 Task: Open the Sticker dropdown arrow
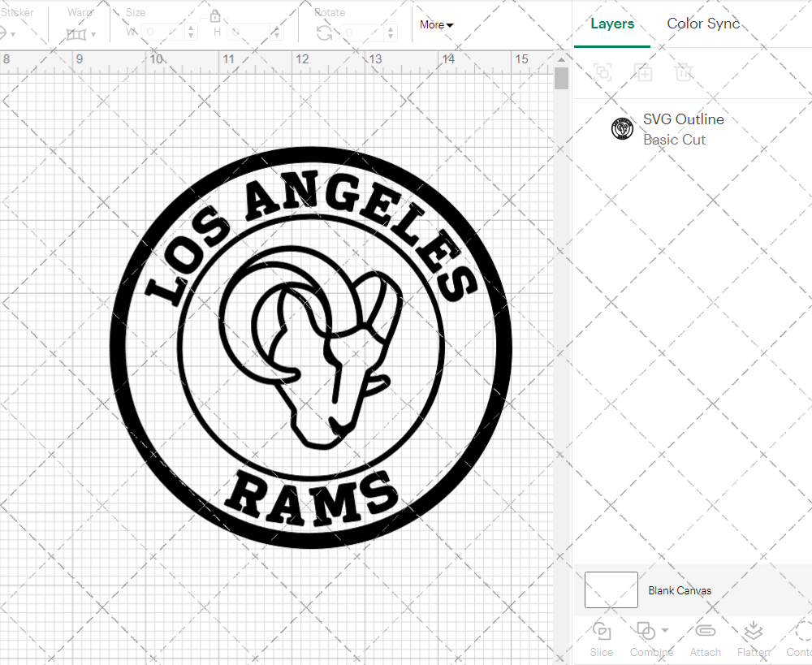[x=12, y=35]
